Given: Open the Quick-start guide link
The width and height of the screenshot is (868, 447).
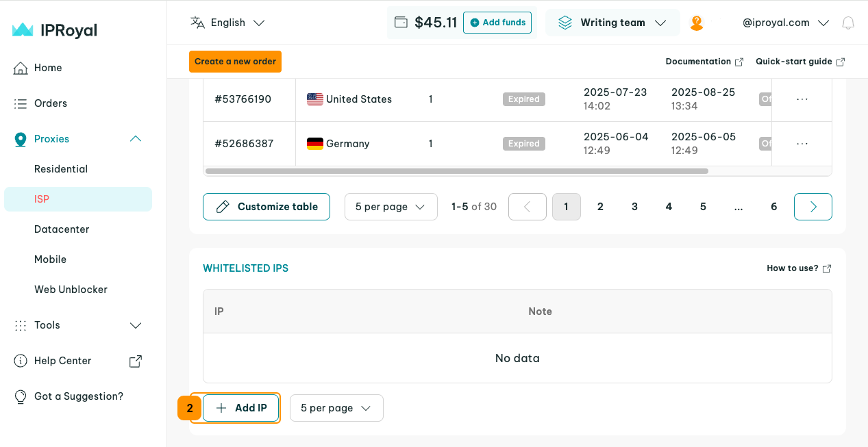Looking at the screenshot, I should coord(799,62).
